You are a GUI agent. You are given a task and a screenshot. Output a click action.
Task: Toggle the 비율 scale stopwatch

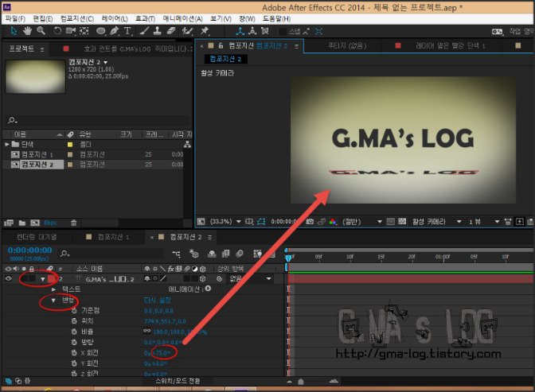tap(74, 332)
